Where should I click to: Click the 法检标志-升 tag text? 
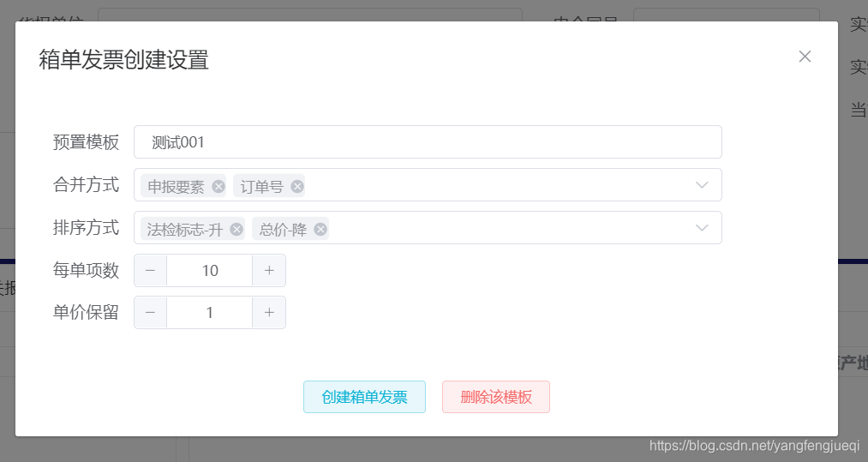pyautogui.click(x=185, y=230)
